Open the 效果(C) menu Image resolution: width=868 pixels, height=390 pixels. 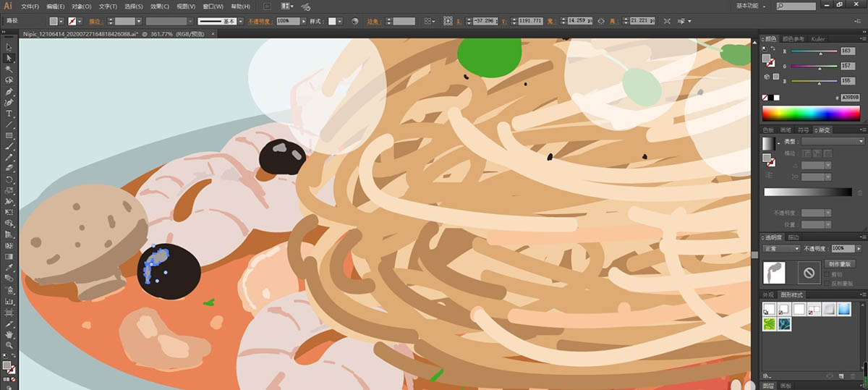pyautogui.click(x=161, y=6)
